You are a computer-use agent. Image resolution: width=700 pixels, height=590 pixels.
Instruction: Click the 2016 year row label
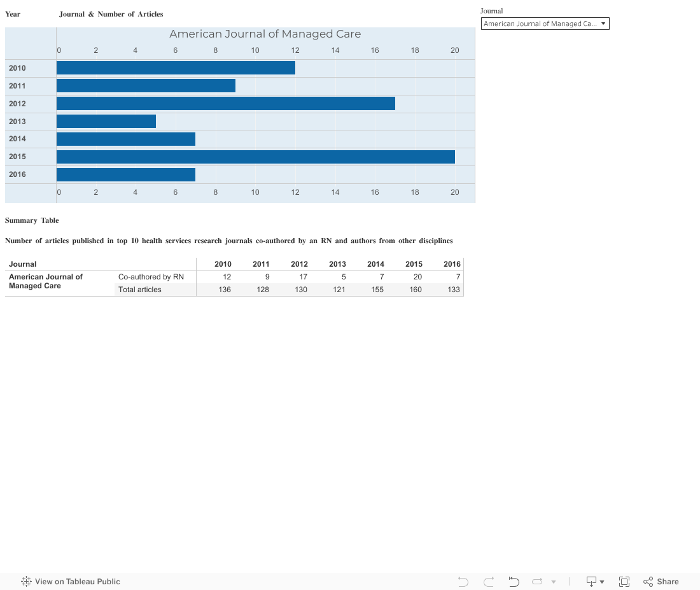point(17,174)
